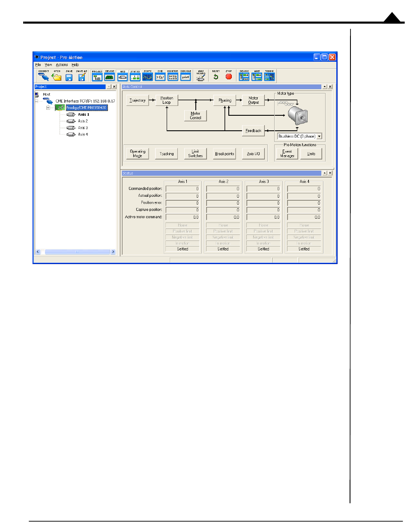
Task: Select Prodigy/CME PR8358420 tree node
Action: (86, 108)
